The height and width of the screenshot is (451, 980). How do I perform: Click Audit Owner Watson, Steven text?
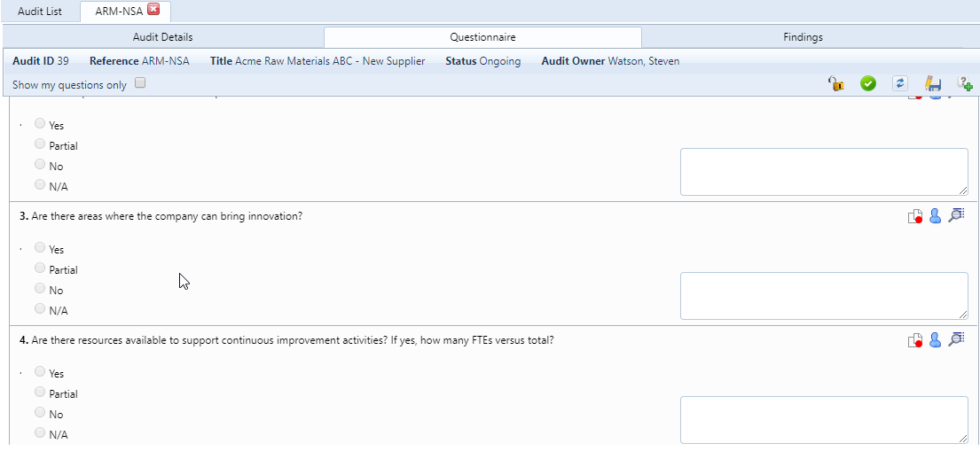(x=611, y=61)
